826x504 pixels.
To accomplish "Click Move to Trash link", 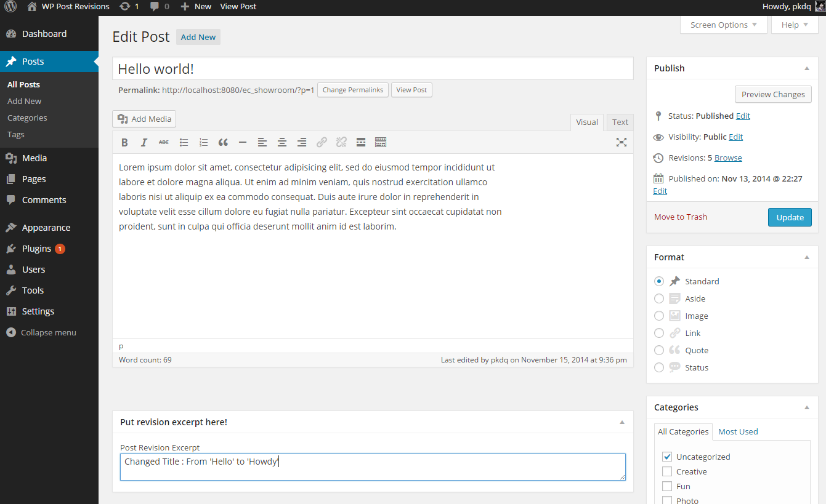I will pos(681,217).
